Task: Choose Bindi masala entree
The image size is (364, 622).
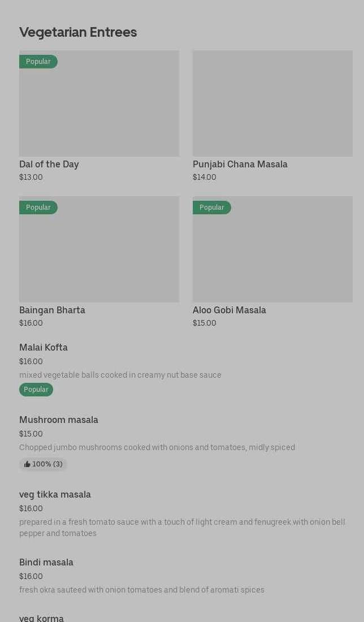Action: coord(46,563)
